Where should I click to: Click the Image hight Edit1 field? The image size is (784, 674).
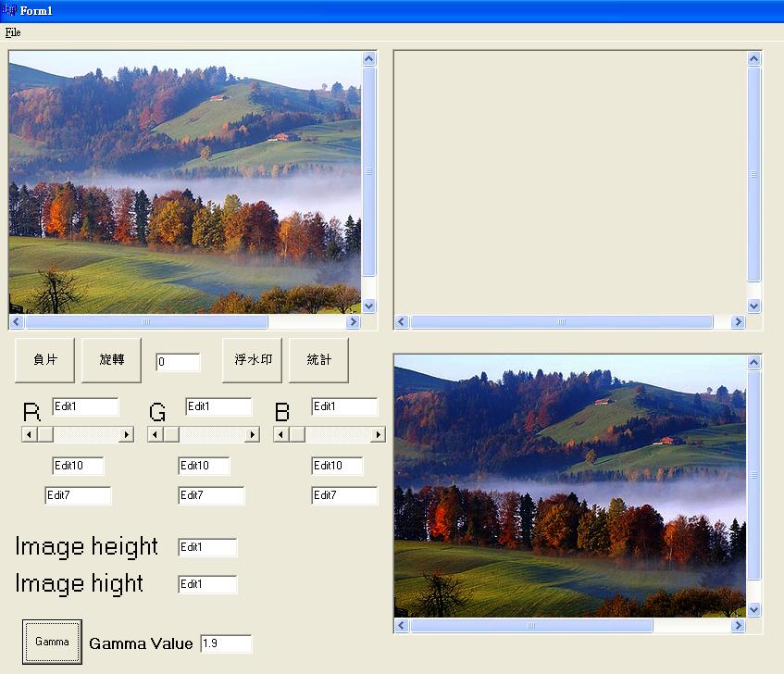click(207, 584)
